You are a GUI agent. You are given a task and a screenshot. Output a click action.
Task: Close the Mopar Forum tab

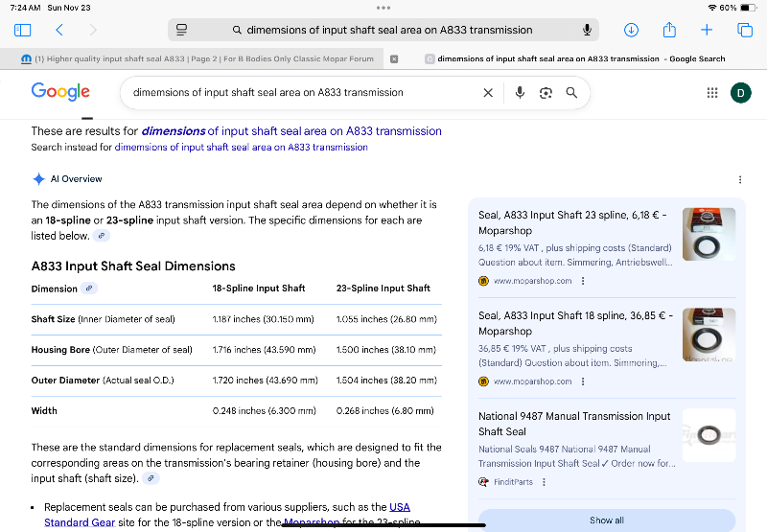394,58
